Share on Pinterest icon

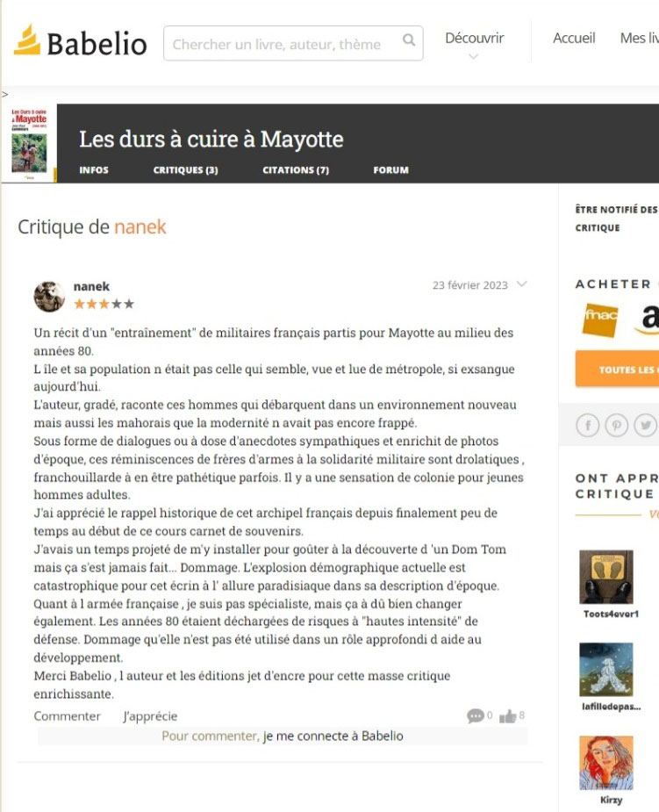[x=617, y=426]
